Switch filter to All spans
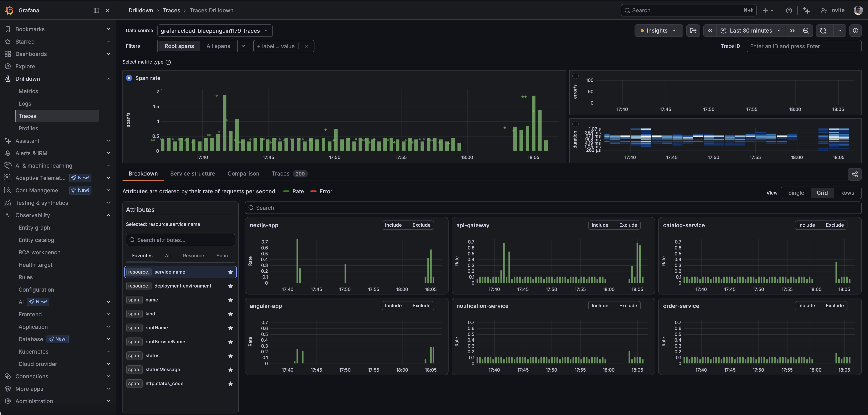868x415 pixels. [x=218, y=46]
